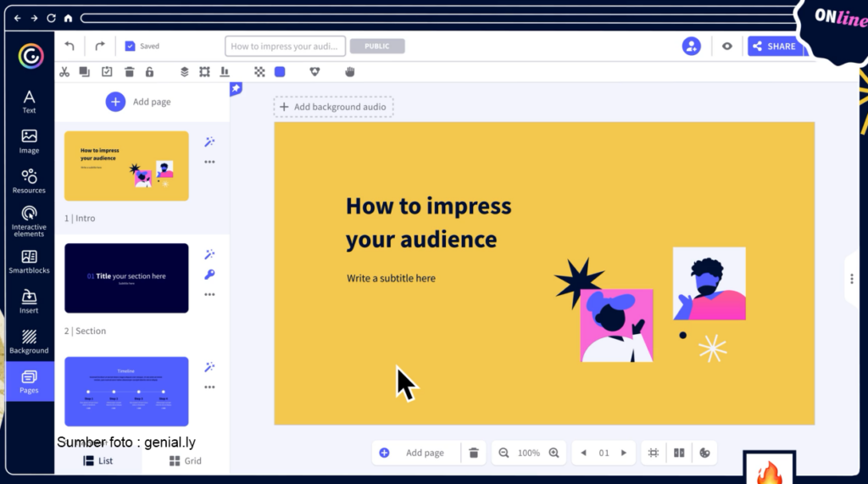Click Add background audio button
Screen dimensions: 868x484
pyautogui.click(x=333, y=107)
